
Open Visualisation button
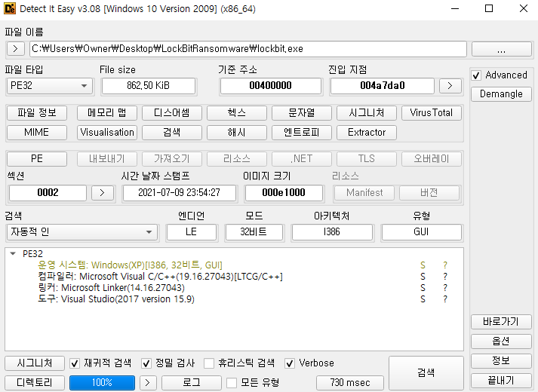click(x=107, y=133)
